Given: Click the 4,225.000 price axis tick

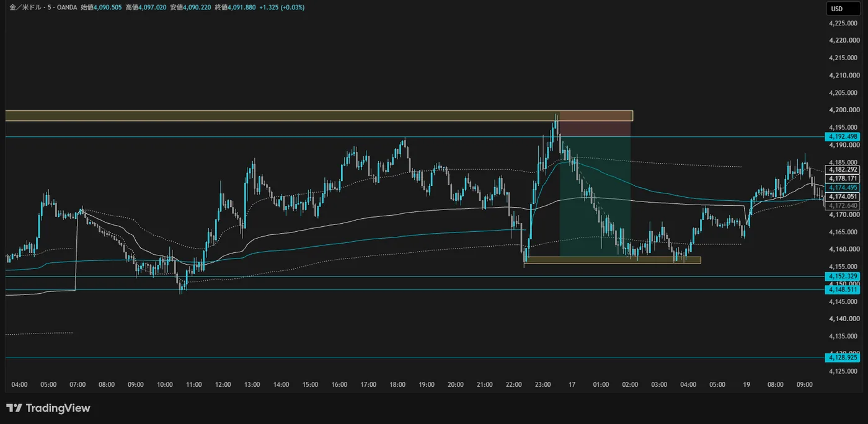Looking at the screenshot, I should pos(843,24).
